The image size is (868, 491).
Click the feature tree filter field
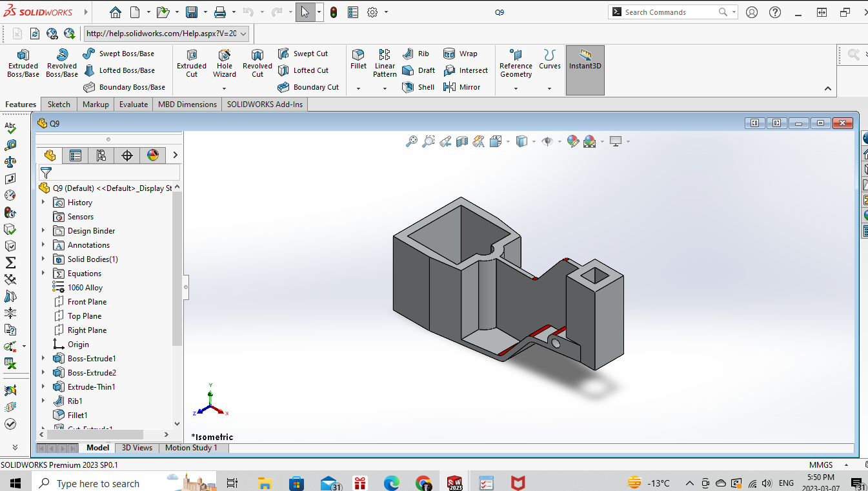point(109,173)
